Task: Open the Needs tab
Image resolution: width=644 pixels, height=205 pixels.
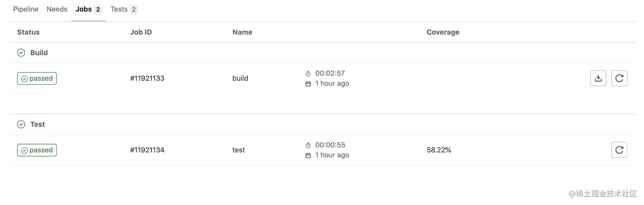Action: coord(57,9)
